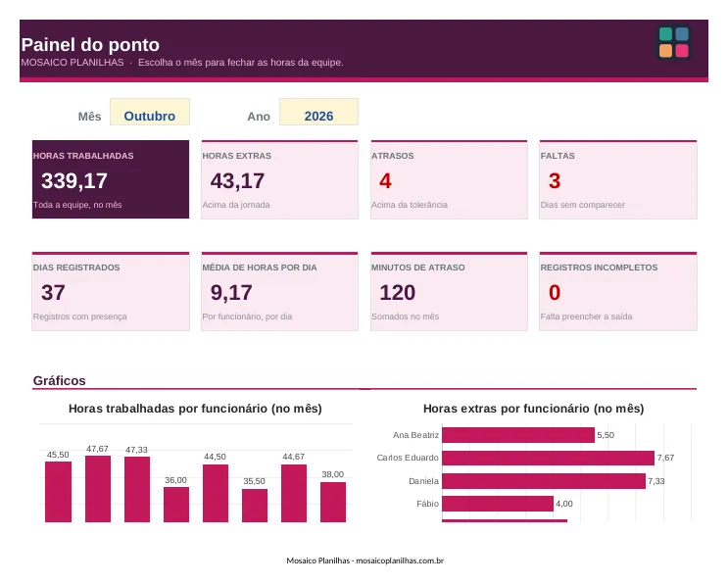Click the 'Acima da jornada' caption
The width and height of the screenshot is (728, 585).
pos(236,205)
